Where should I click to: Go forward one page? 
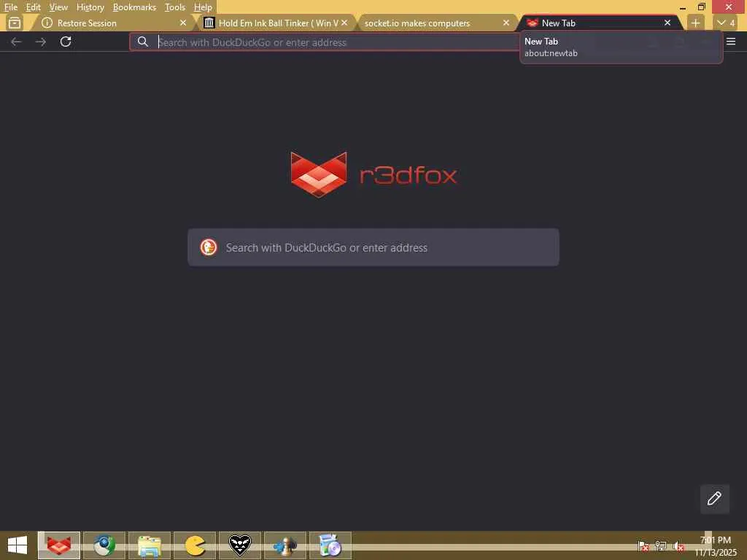click(41, 42)
